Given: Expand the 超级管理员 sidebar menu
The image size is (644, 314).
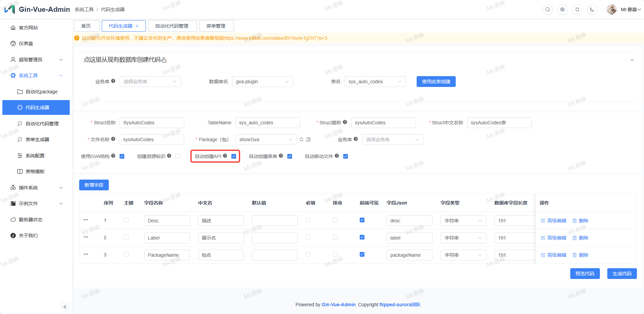Looking at the screenshot, I should pyautogui.click(x=36, y=60).
